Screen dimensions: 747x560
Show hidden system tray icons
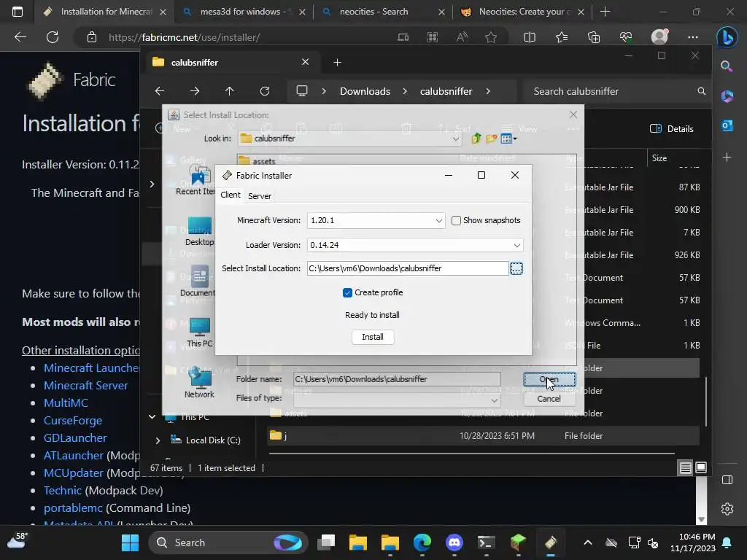(588, 542)
